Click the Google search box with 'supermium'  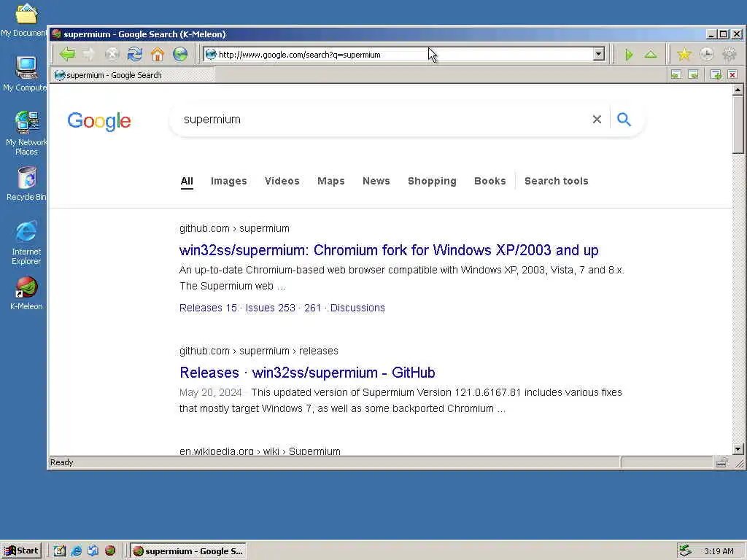tap(381, 120)
